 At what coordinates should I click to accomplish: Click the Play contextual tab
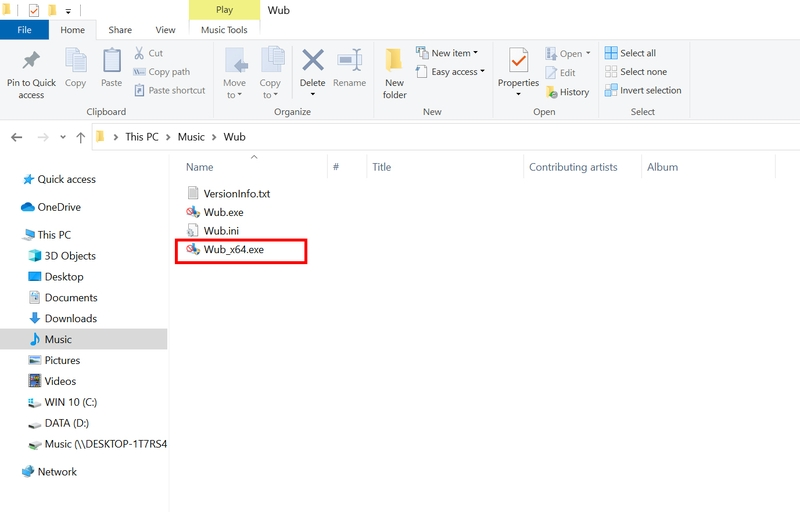224,10
